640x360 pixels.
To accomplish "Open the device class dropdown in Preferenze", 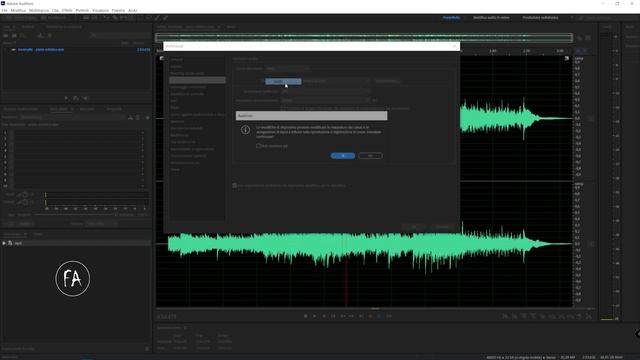I will click(288, 69).
